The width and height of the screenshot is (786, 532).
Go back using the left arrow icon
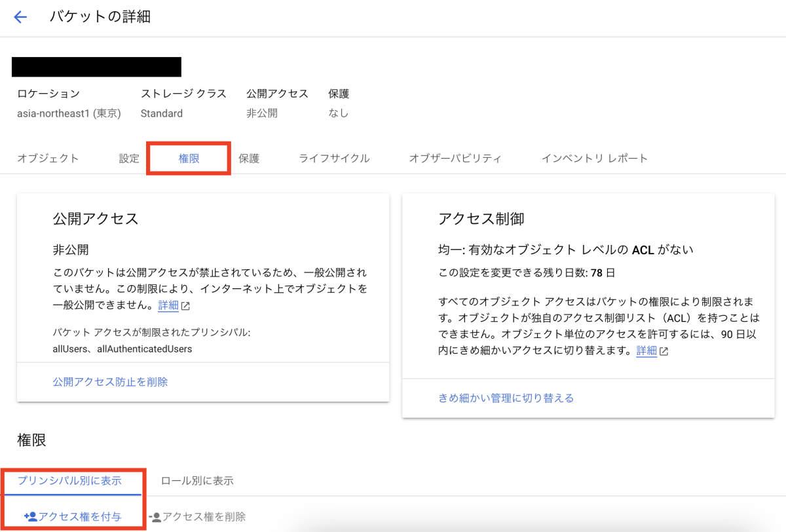pos(20,17)
